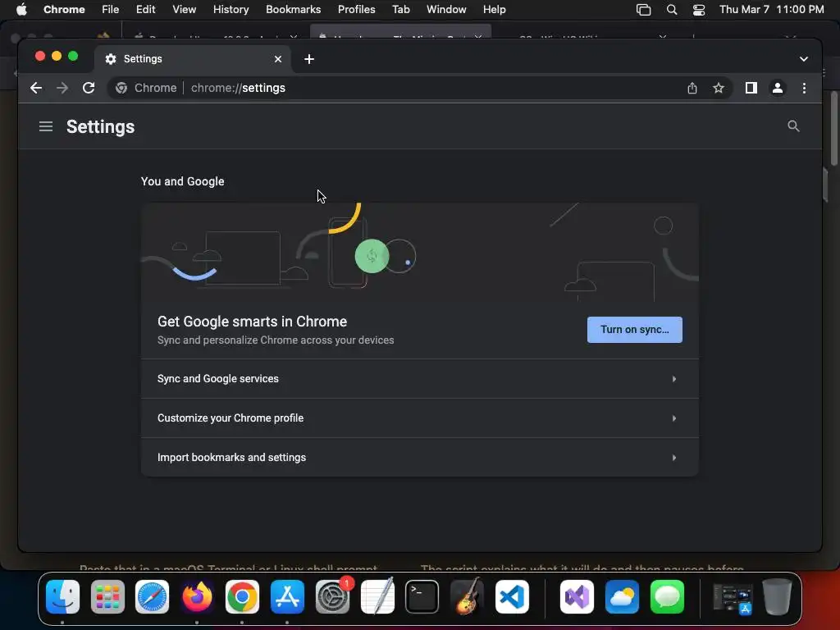
Task: Reload the Settings page
Action: (89, 88)
